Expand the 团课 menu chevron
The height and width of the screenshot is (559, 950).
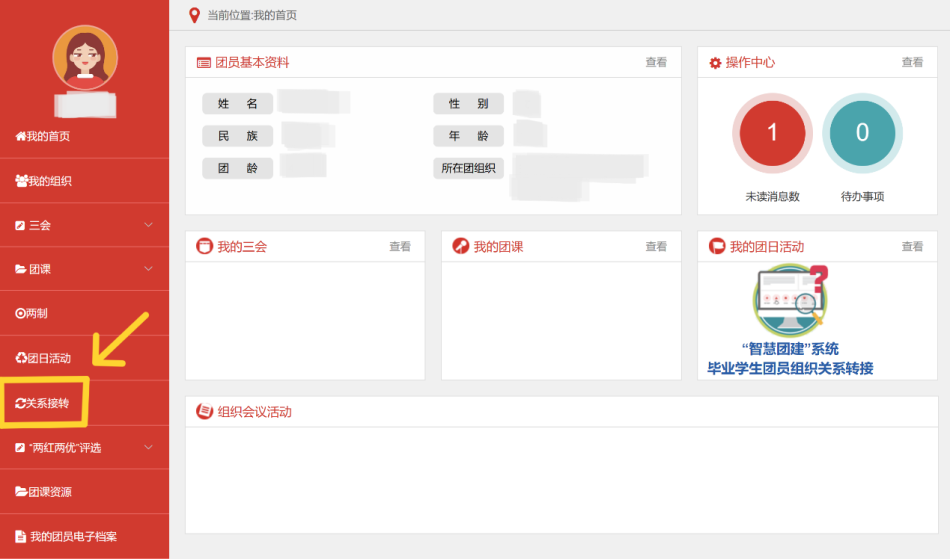tap(148, 268)
